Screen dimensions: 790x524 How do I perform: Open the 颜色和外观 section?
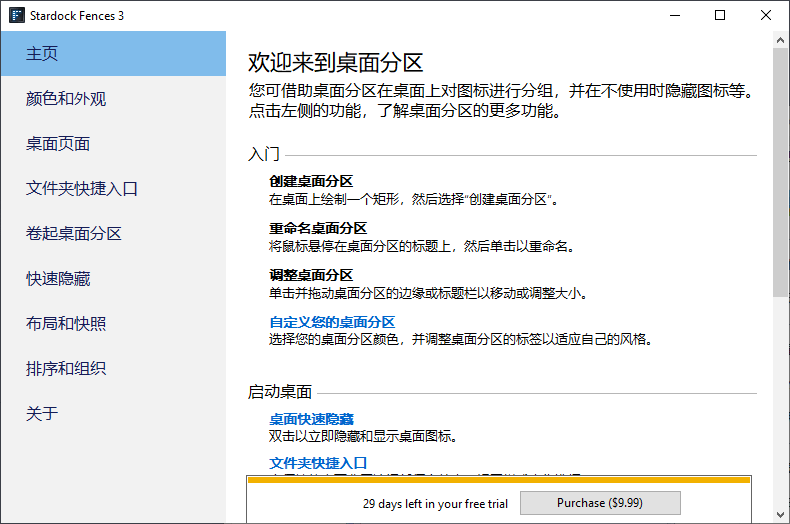(113, 99)
